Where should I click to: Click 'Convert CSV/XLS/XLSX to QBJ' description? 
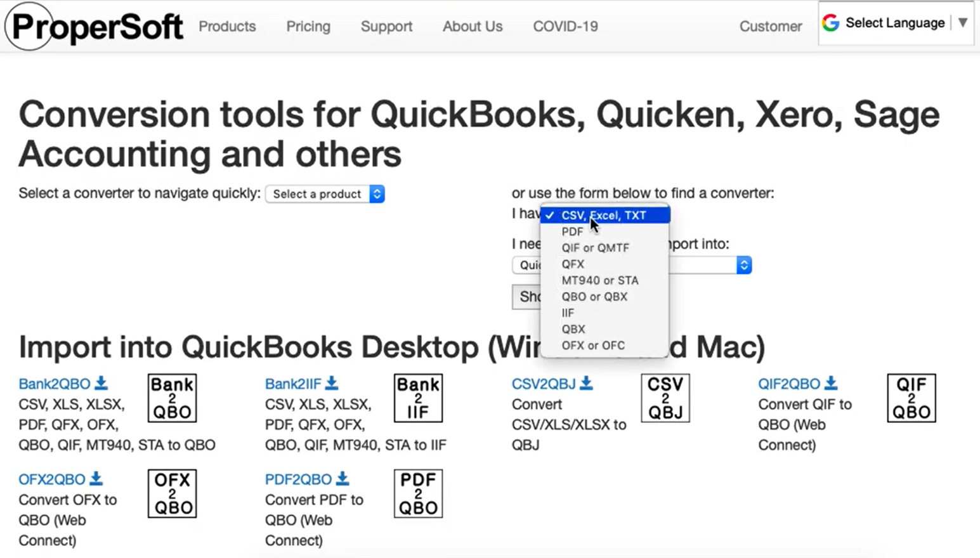[569, 425]
